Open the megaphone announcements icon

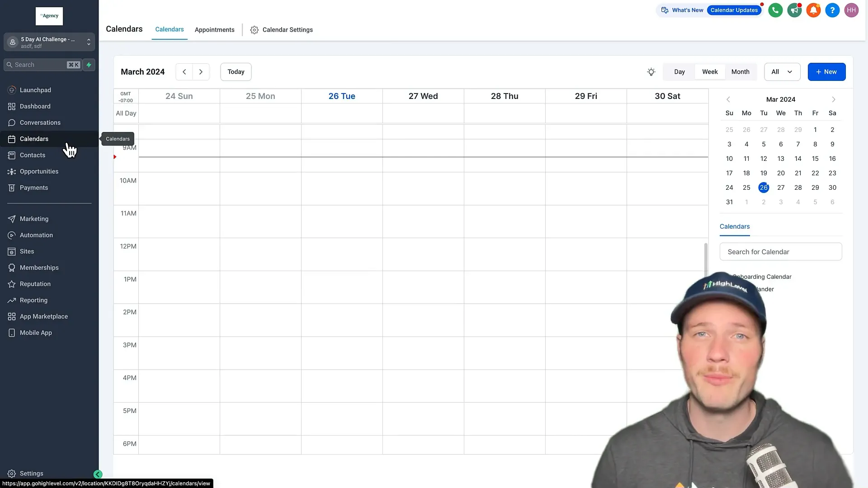tap(794, 10)
